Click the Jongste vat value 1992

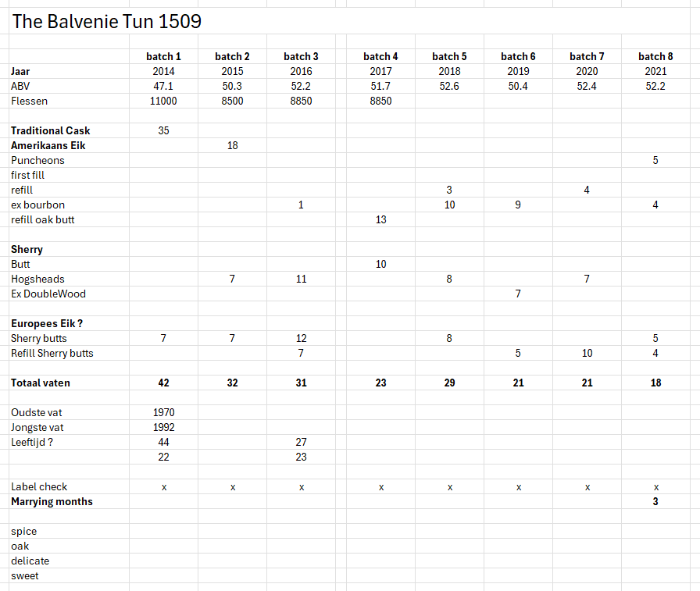point(163,427)
